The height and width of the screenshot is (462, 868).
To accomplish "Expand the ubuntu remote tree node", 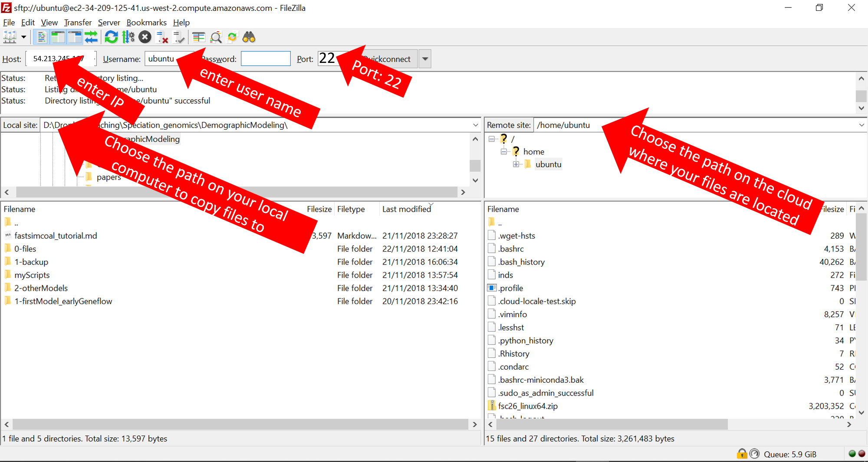I will pos(516,164).
